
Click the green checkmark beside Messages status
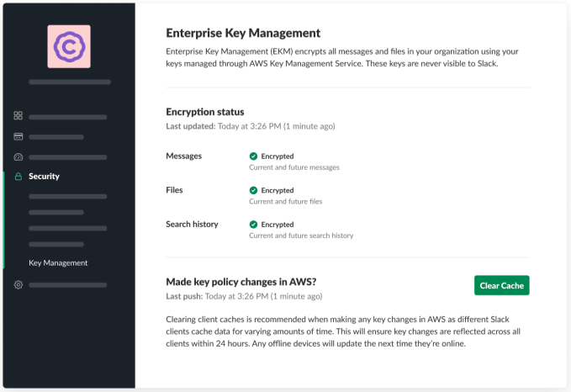(253, 156)
